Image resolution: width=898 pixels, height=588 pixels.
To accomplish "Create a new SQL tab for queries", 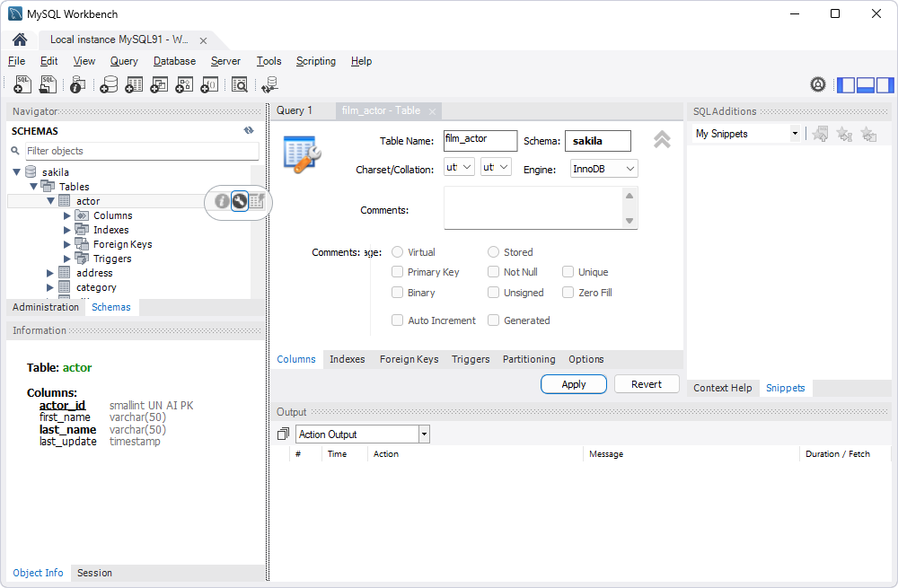I will [x=22, y=84].
